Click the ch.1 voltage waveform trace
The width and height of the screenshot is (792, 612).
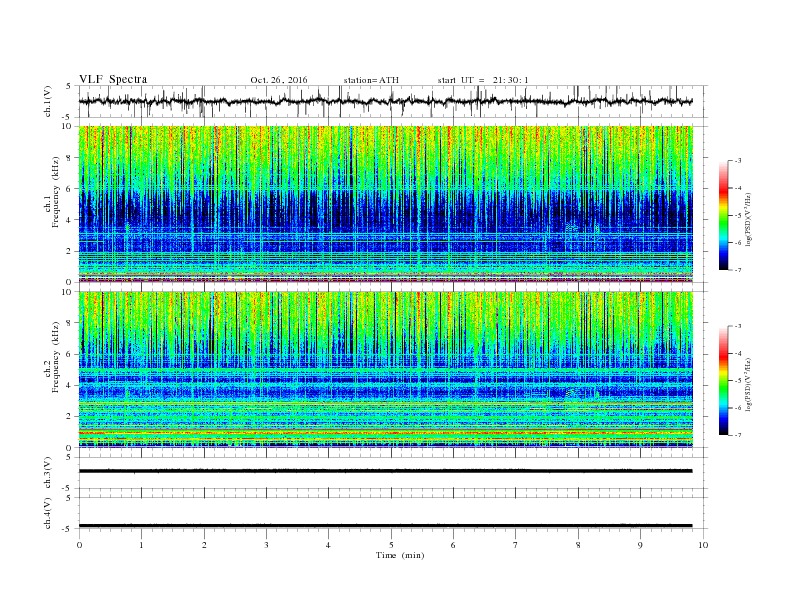click(385, 101)
